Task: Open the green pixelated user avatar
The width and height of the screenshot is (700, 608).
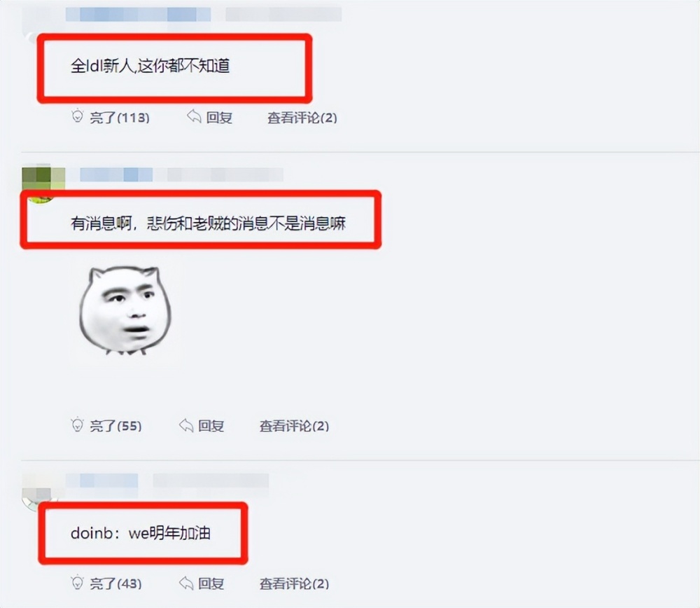Action: coord(43,183)
